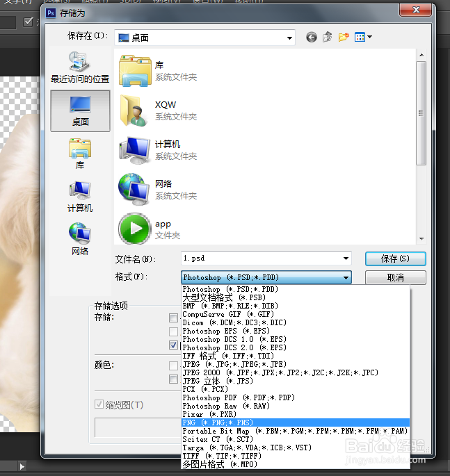Image resolution: width=450 pixels, height=476 pixels.
Task: Select 计算机 system folder in file list
Action: (x=158, y=150)
